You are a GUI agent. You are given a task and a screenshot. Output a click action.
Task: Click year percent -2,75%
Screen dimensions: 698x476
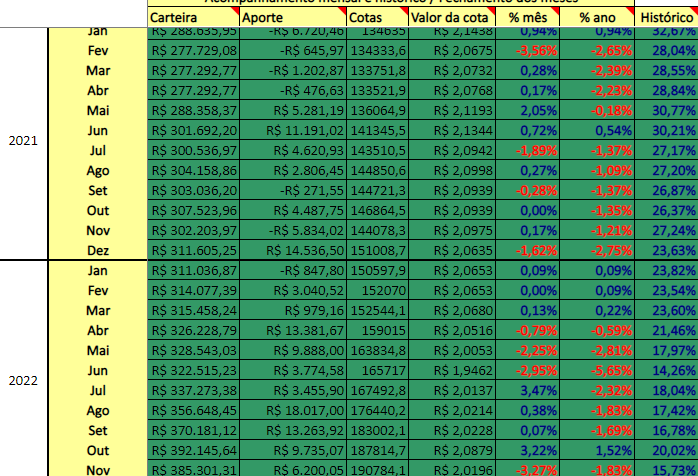click(597, 251)
